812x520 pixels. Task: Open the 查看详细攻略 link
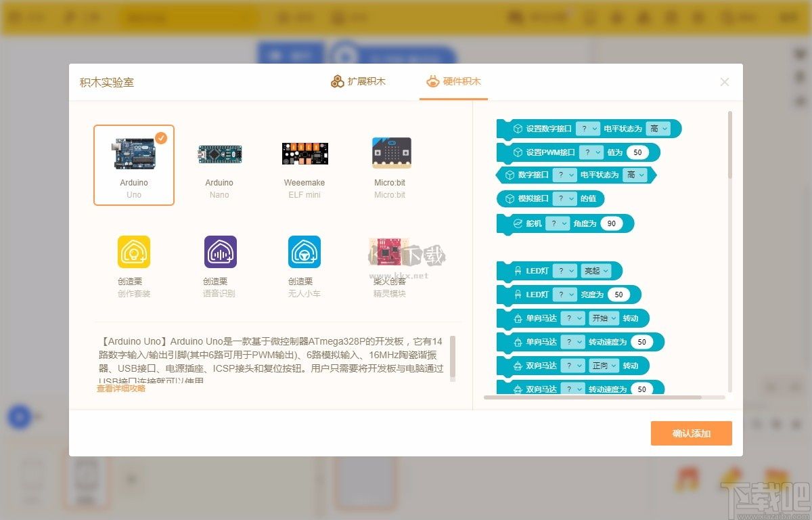(x=121, y=389)
